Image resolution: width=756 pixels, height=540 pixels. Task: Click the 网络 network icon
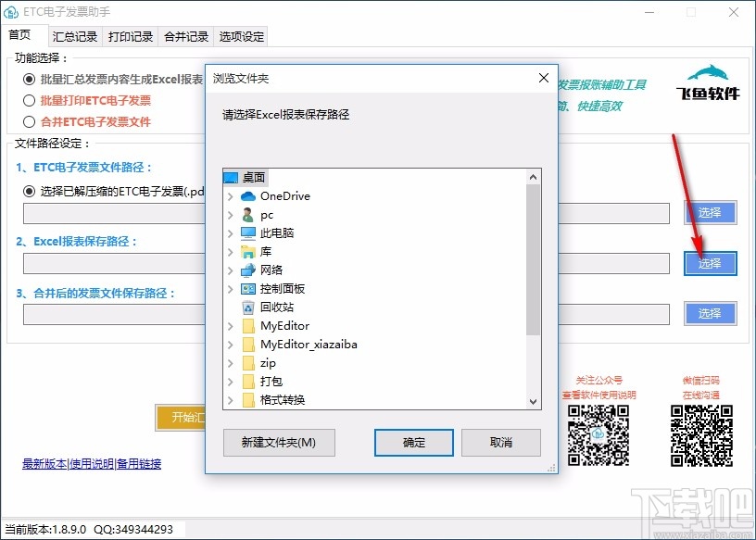click(248, 270)
